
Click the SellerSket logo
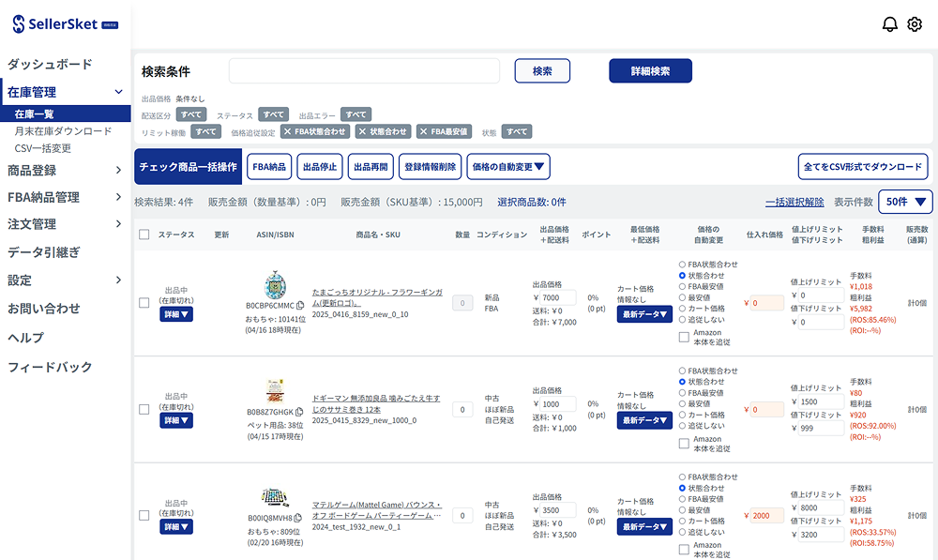(63, 23)
